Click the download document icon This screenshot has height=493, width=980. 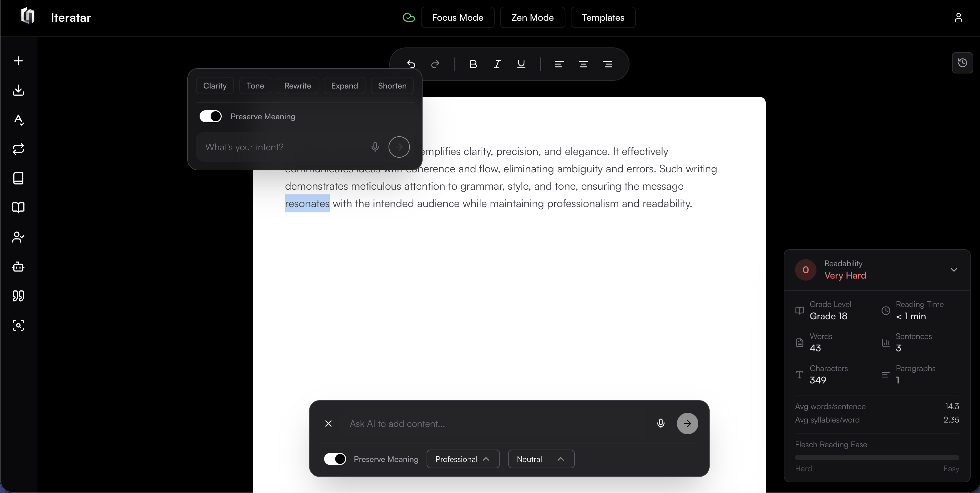coord(18,90)
